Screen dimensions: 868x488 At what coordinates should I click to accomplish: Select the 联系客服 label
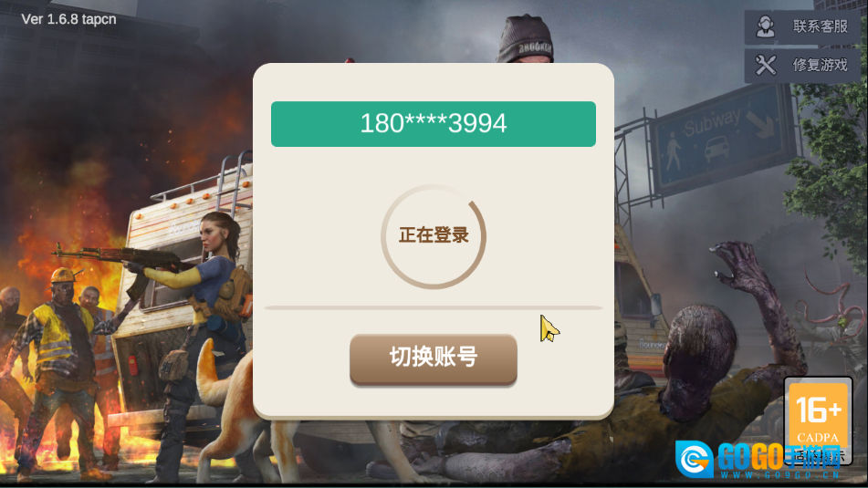(820, 26)
